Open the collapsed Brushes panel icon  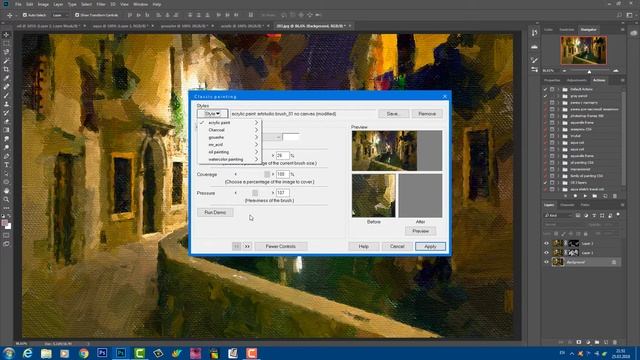point(535,60)
